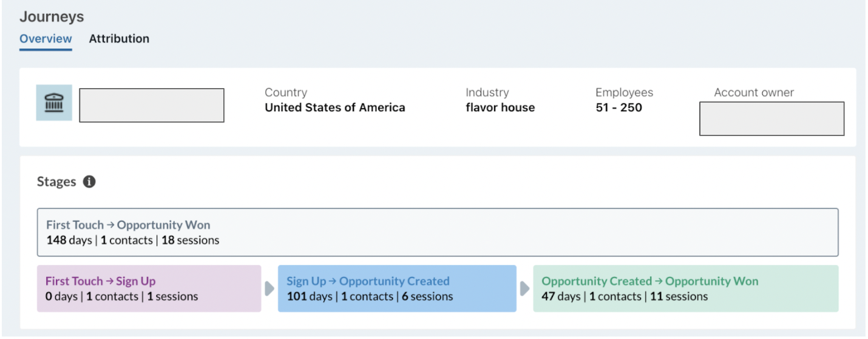Click the Stages info icon
This screenshot has height=339, width=868.
click(89, 182)
